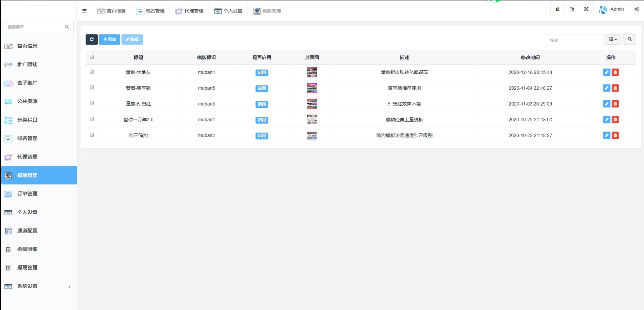Click the refresh table icon button

92,40
